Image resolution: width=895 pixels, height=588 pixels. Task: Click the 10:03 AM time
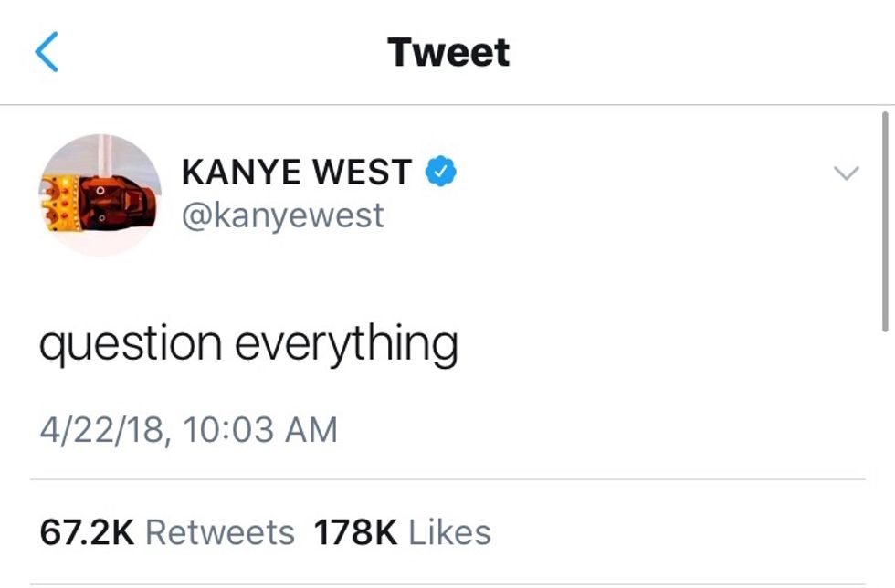260,429
